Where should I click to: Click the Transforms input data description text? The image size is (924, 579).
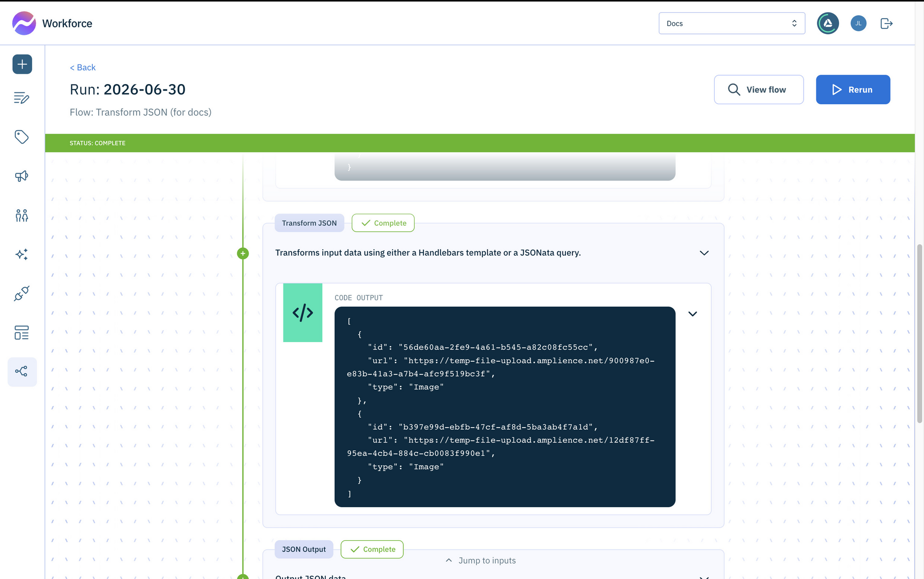pos(428,253)
